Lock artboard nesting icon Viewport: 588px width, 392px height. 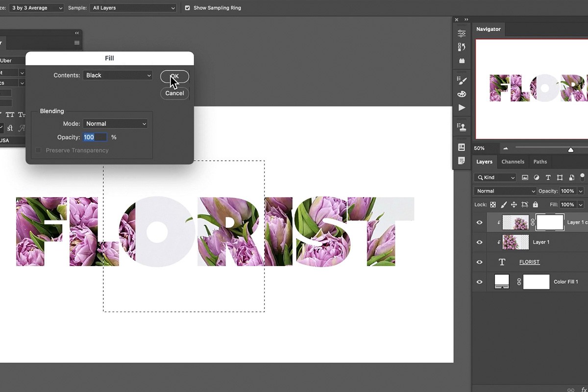coord(525,204)
